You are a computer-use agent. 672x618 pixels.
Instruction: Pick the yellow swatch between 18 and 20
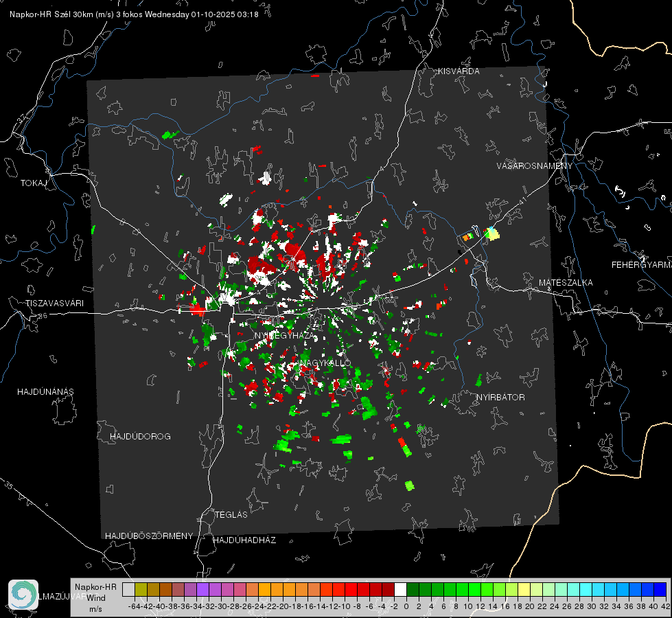524,589
